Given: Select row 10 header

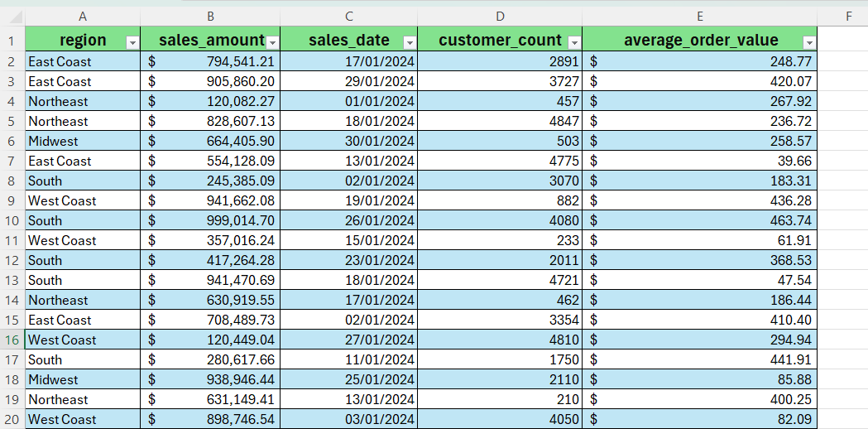Looking at the screenshot, I should [12, 220].
